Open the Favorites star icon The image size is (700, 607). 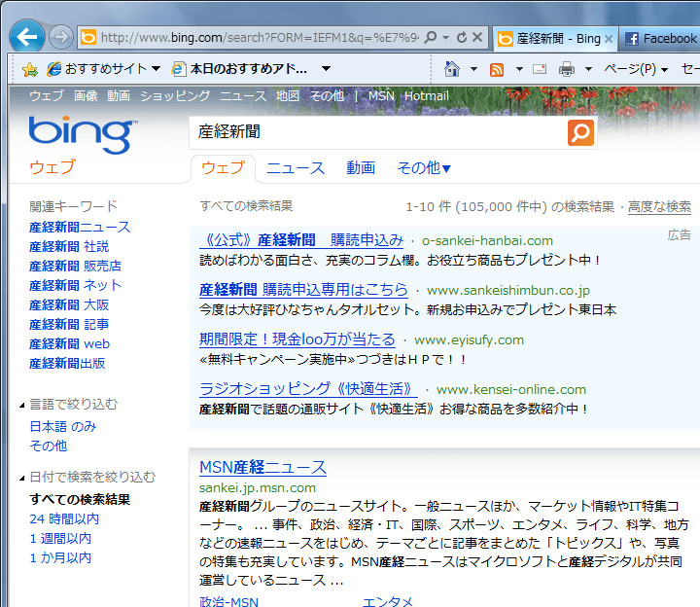30,69
